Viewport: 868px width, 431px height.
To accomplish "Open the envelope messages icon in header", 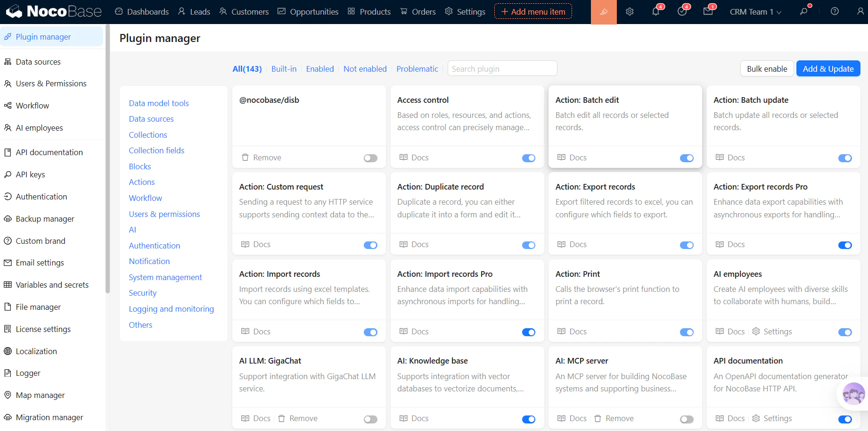I will (708, 12).
